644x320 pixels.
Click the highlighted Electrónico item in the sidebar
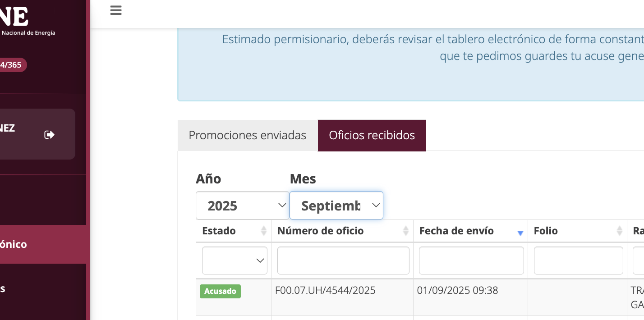coord(32,244)
